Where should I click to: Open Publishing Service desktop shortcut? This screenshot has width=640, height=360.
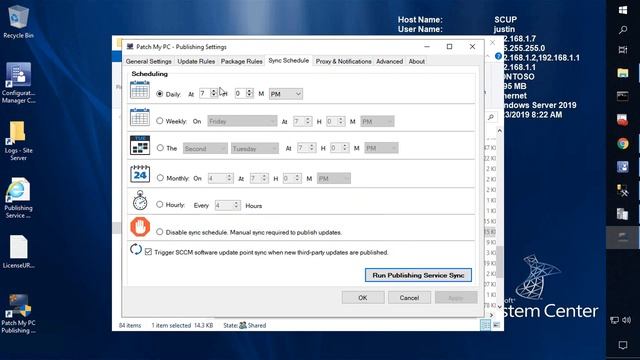(18, 198)
